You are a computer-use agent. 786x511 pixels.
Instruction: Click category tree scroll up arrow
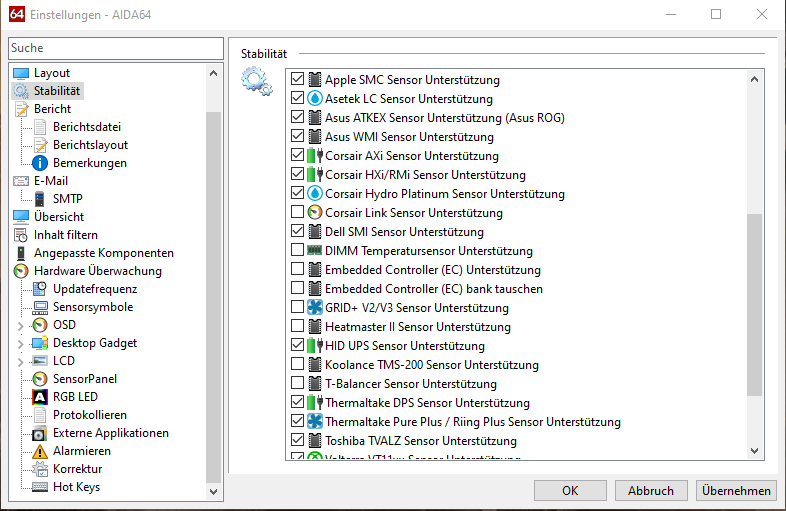tap(214, 73)
